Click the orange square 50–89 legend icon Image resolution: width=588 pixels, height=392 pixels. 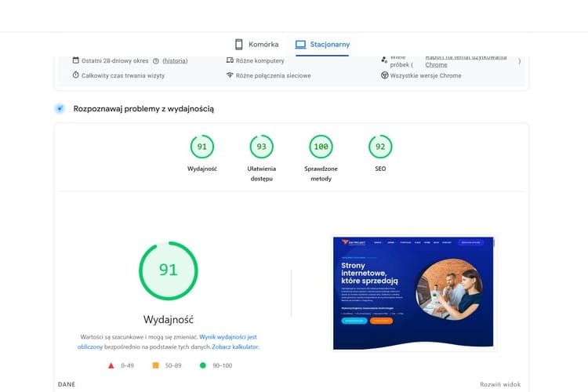point(156,365)
